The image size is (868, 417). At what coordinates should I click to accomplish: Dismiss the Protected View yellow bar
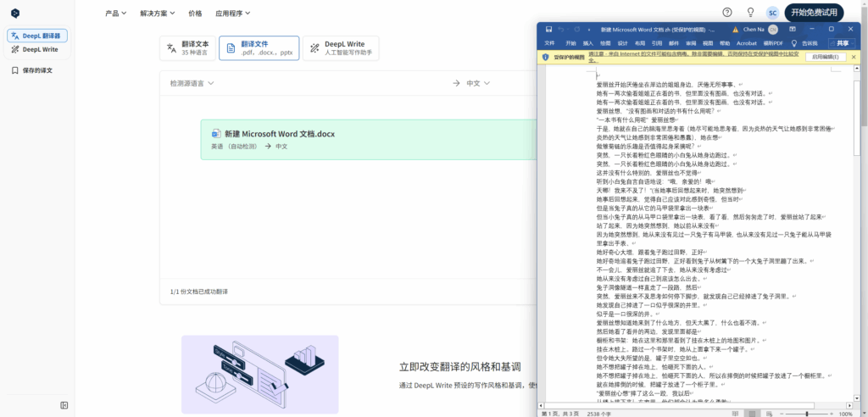pos(854,57)
